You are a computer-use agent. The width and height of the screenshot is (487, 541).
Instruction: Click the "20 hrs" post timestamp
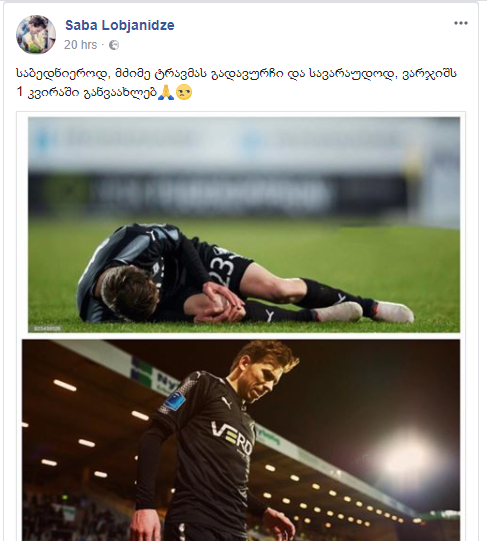click(80, 45)
